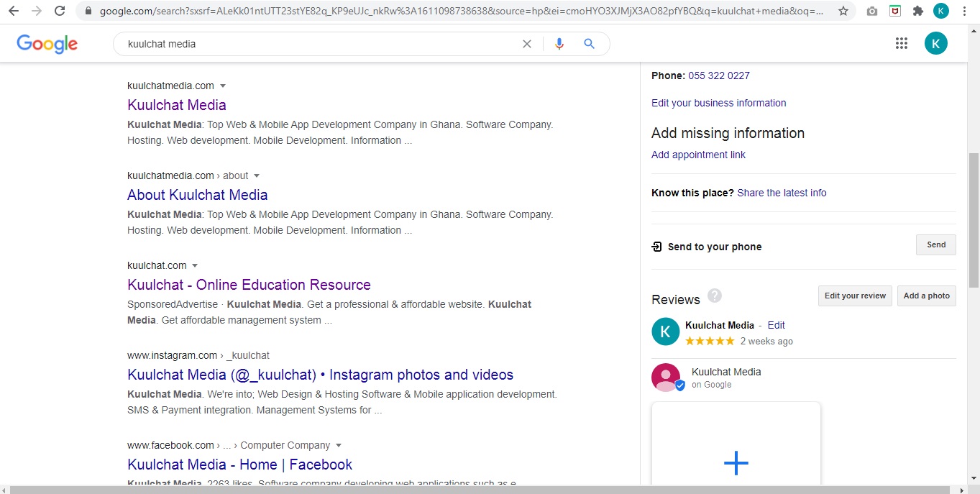
Task: Open the Kuulchat Media Facebook result
Action: click(240, 465)
